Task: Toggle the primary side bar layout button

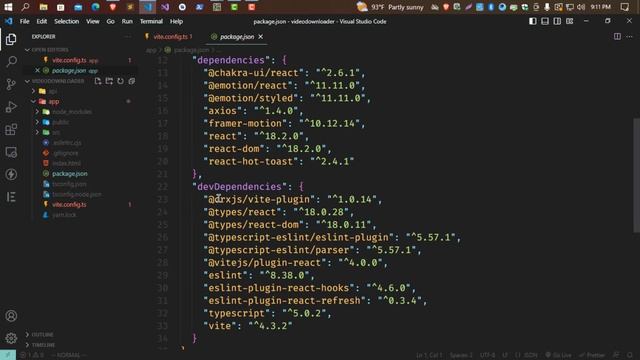Action: click(533, 21)
